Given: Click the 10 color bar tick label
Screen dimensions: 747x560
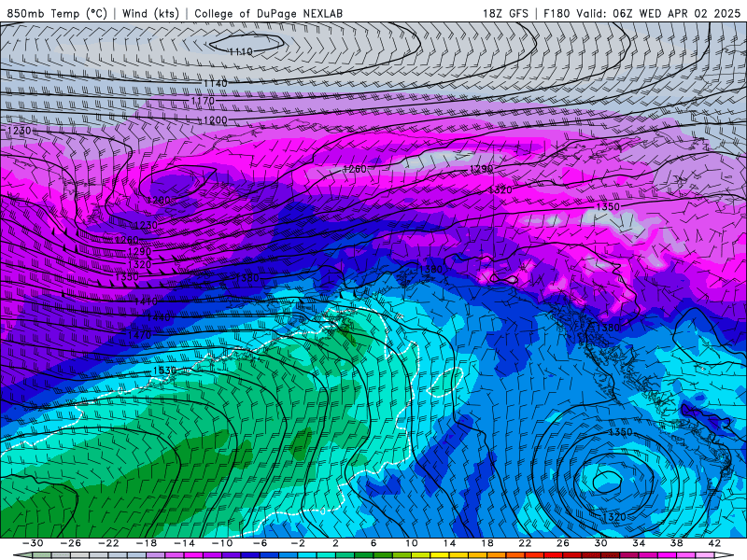Looking at the screenshot, I should pos(412,543).
